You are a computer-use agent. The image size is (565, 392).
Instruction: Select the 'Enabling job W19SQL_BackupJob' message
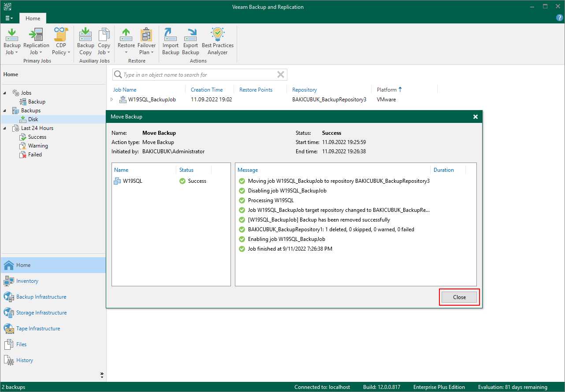coord(286,239)
